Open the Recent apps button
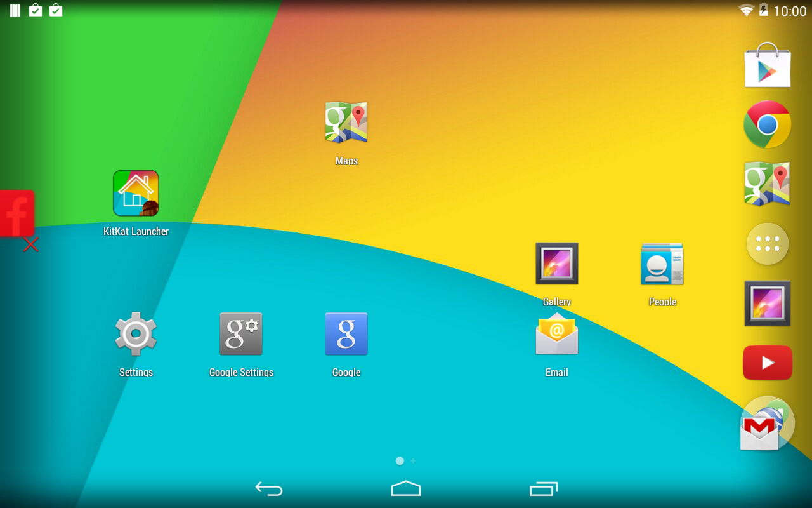812x508 pixels. (544, 488)
